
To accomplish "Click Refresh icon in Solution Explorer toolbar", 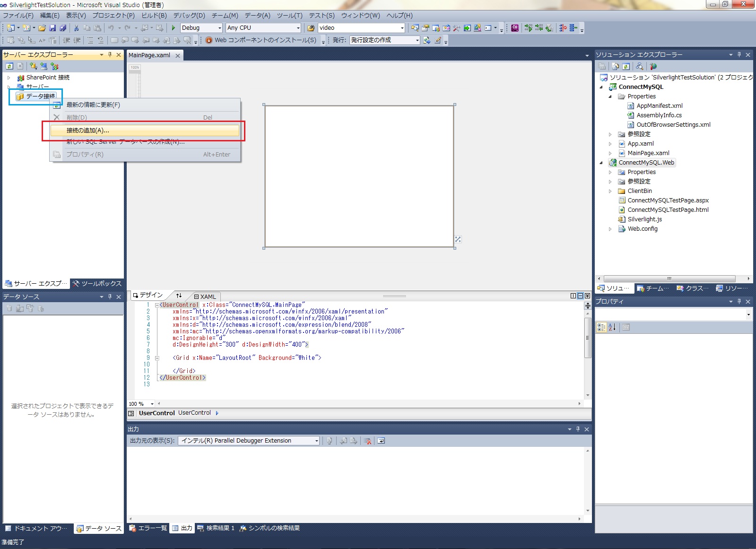I will 626,66.
